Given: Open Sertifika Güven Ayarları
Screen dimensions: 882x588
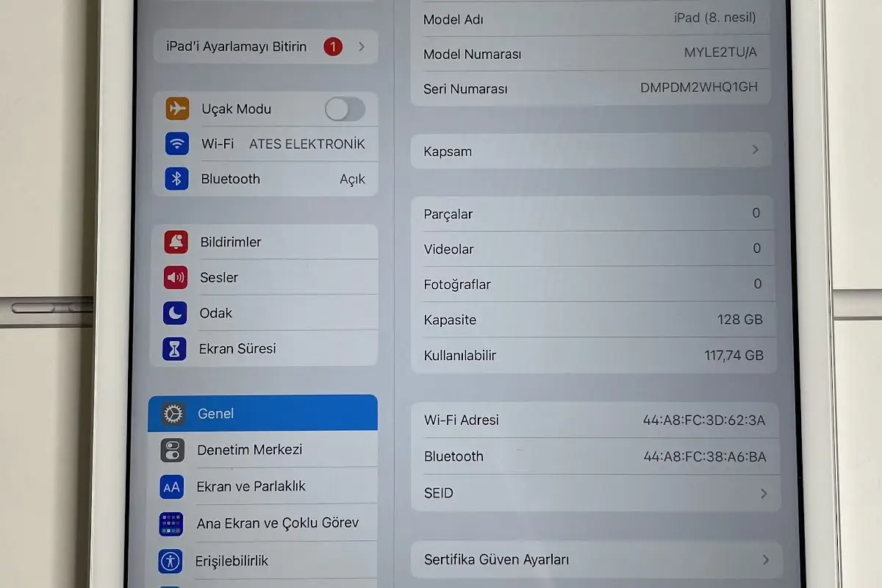Looking at the screenshot, I should point(597,560).
